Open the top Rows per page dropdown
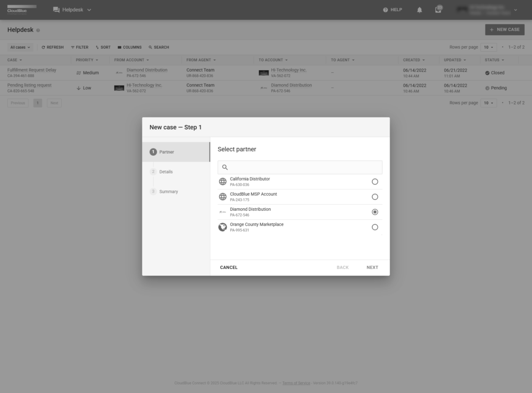The image size is (532, 393). [x=488, y=47]
